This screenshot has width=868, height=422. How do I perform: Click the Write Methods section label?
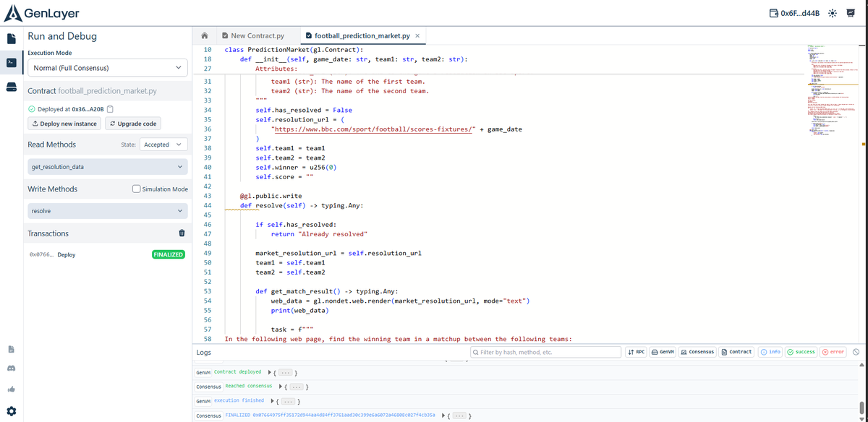(x=52, y=189)
